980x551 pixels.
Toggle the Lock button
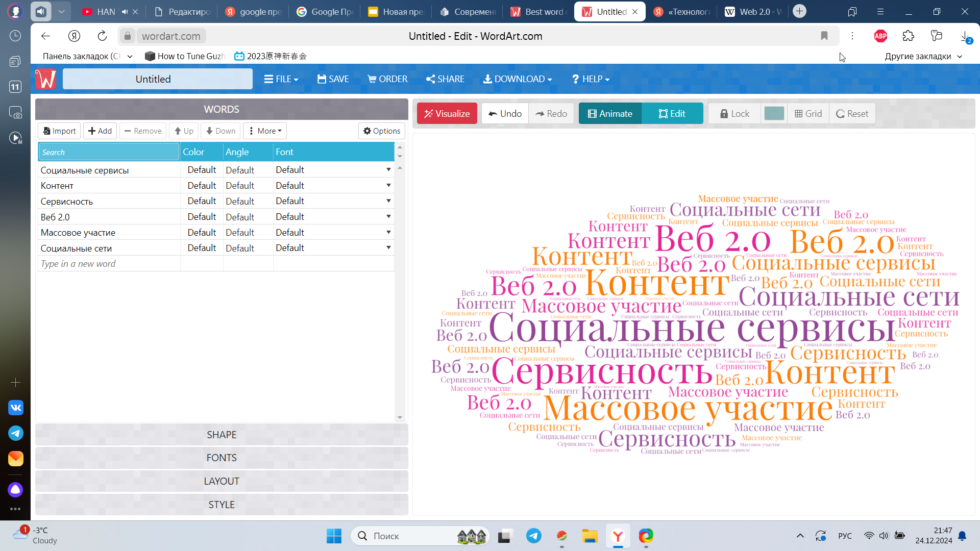coord(734,113)
